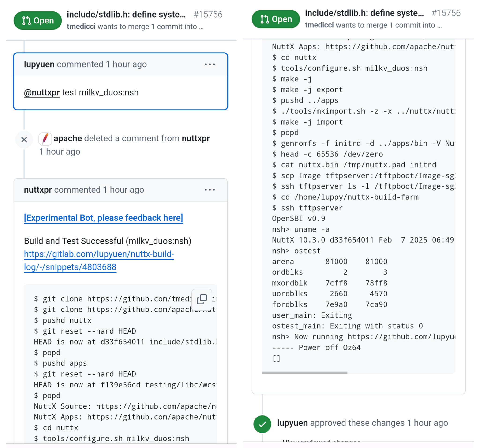Click lupyuen in the comment header

pyautogui.click(x=39, y=64)
